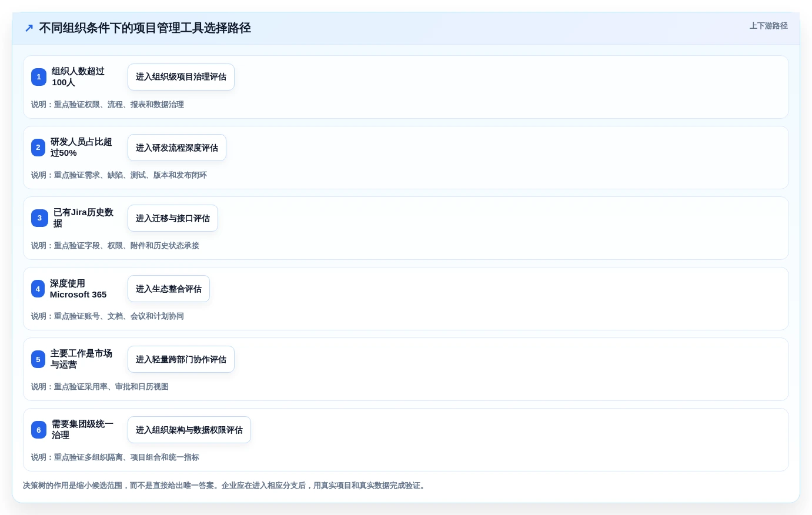The height and width of the screenshot is (515, 812).
Task: Open 进入研发流程深度评估
Action: [177, 148]
